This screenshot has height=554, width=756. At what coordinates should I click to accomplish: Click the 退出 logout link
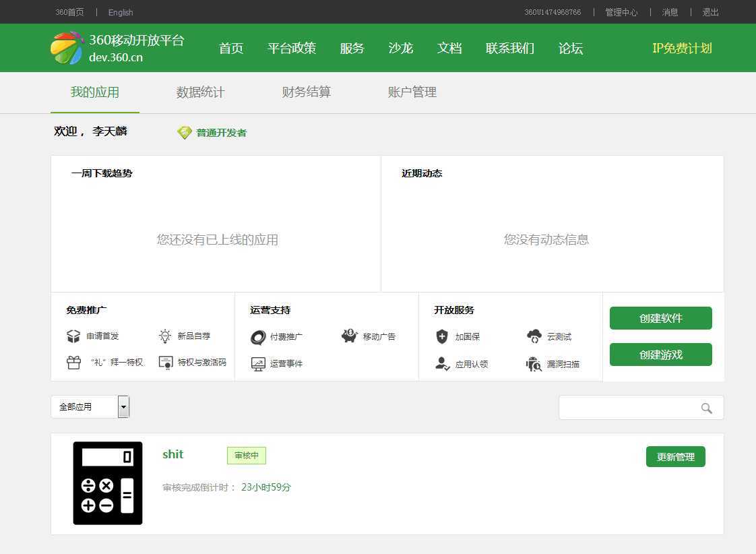tap(711, 12)
